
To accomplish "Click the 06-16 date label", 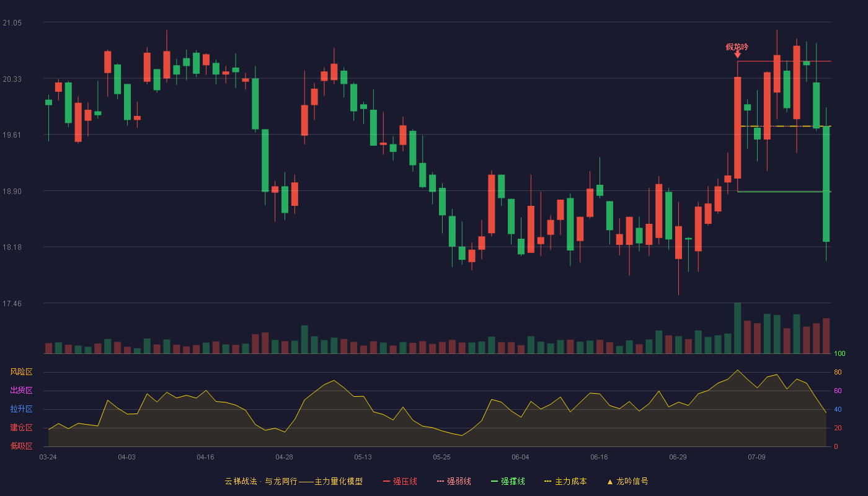I will tap(599, 457).
